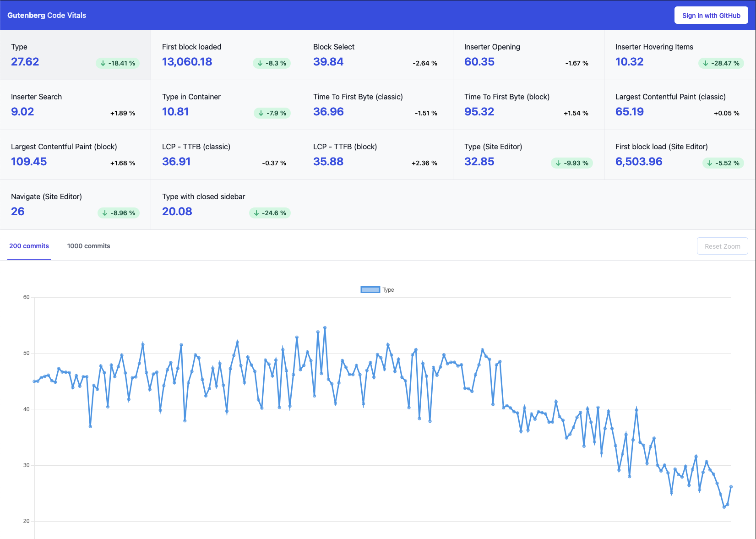Click the Type chart legend label

388,290
